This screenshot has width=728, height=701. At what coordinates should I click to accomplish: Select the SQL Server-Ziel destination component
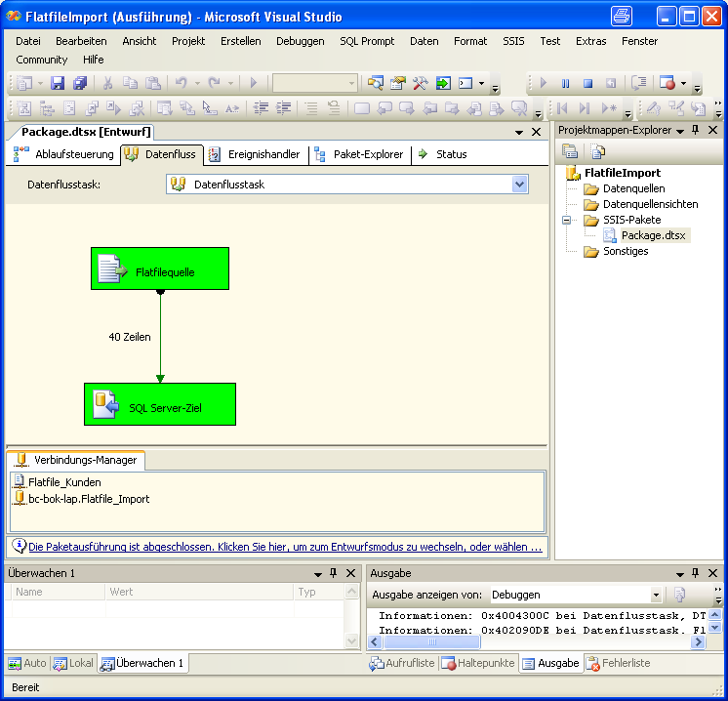pos(160,404)
